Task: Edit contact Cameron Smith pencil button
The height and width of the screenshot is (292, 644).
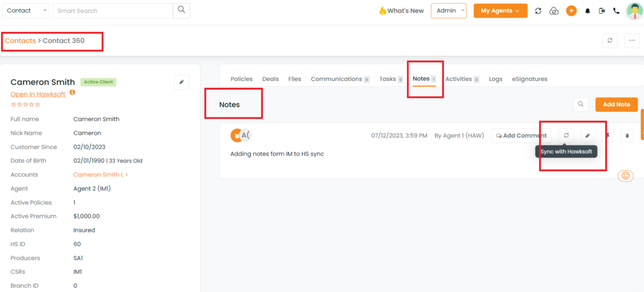Action: pos(181,82)
